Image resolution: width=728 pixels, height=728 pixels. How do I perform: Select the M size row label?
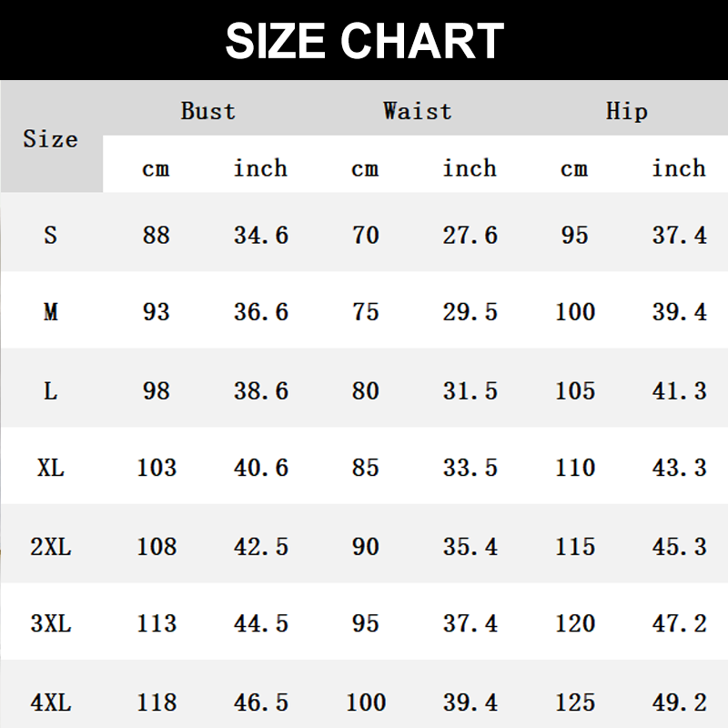(x=50, y=312)
